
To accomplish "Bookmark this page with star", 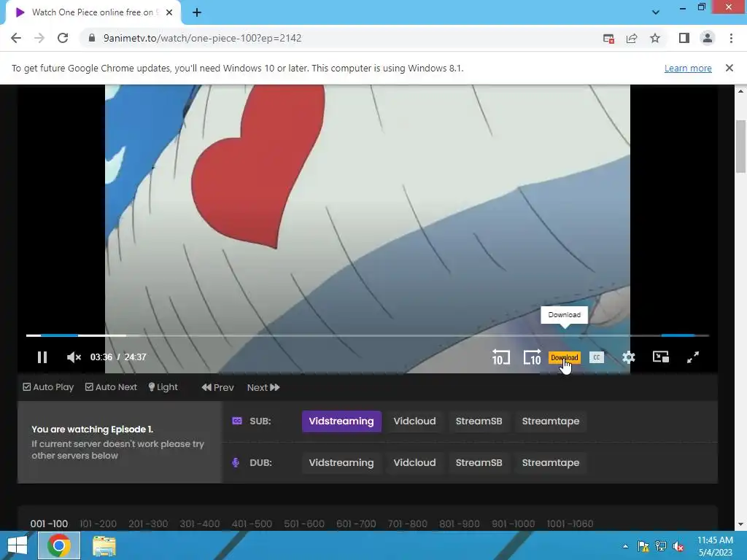I will (655, 38).
